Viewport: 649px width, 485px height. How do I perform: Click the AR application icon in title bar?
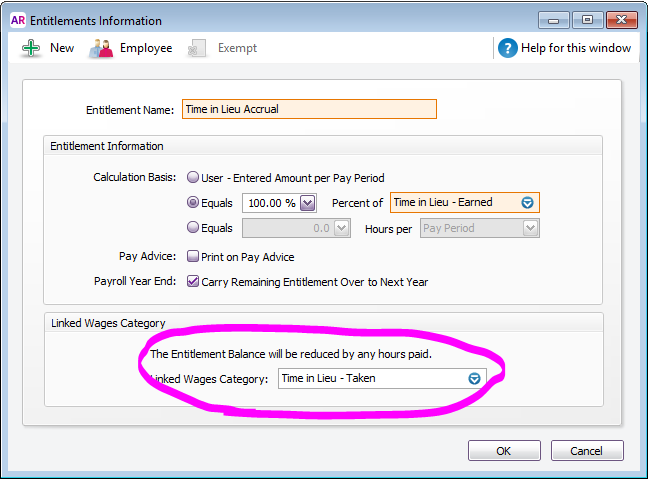point(17,21)
